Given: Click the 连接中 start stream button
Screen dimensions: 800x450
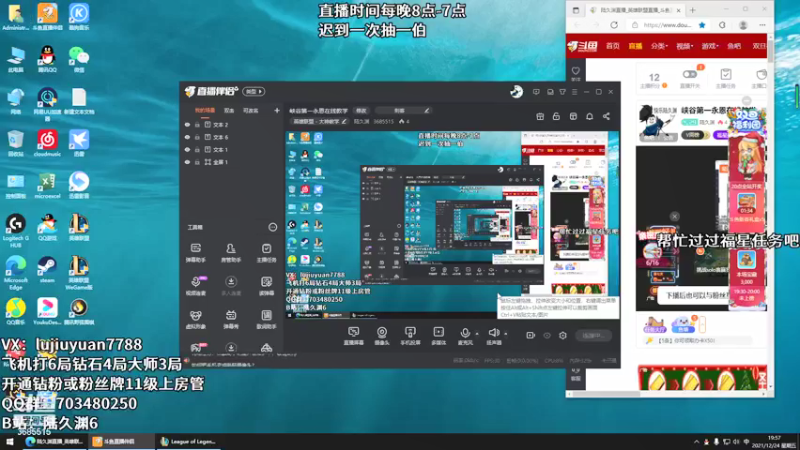Looking at the screenshot, I should coord(593,336).
